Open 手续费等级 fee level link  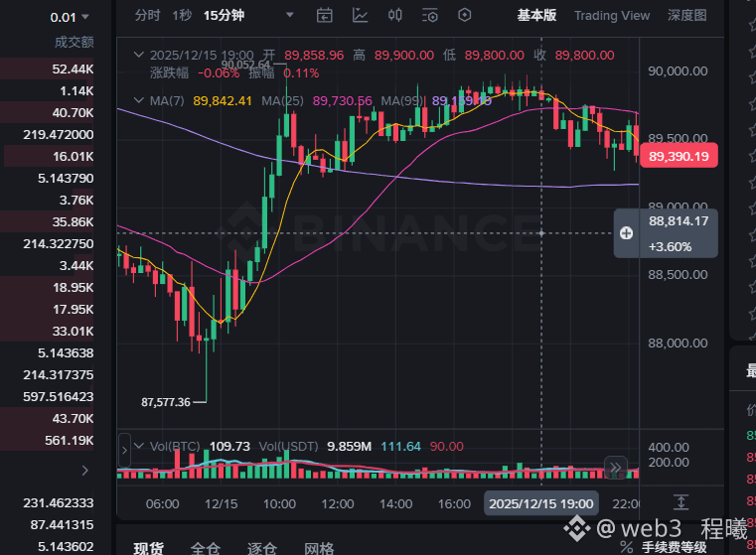coord(674,547)
